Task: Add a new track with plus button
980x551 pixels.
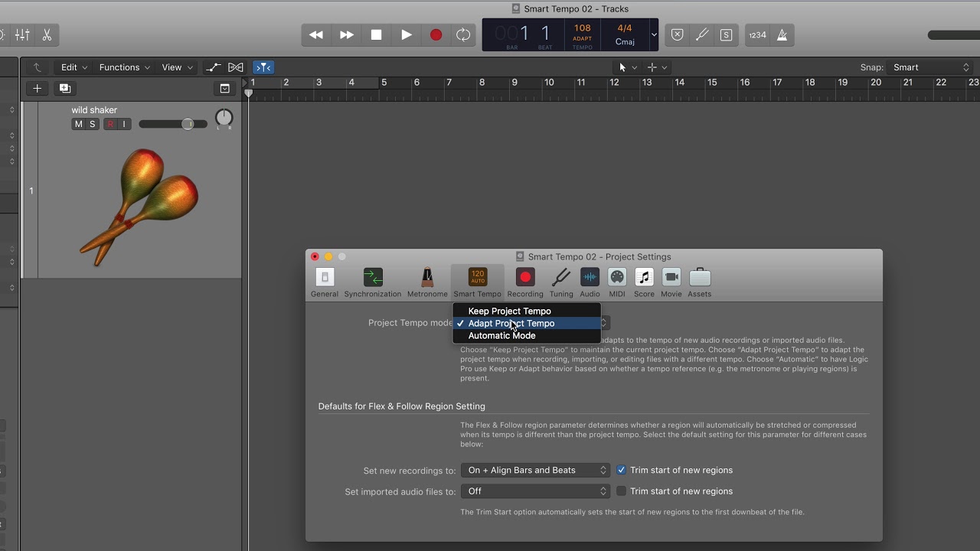Action: point(37,89)
